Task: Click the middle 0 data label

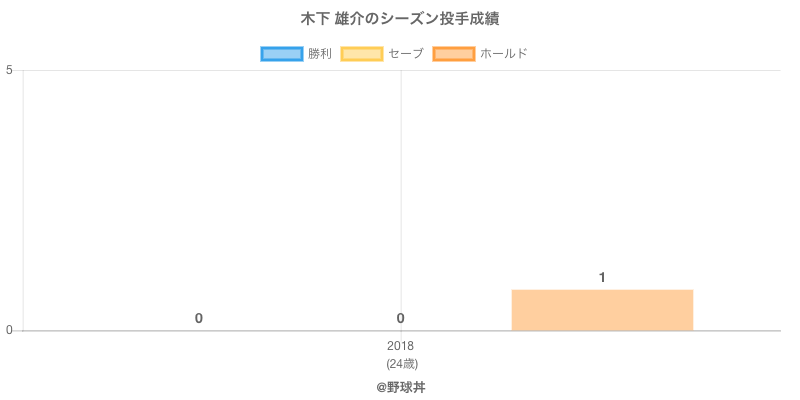Action: [x=400, y=318]
